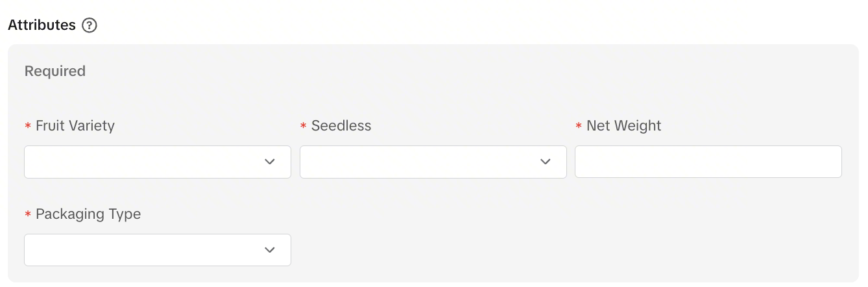This screenshot has width=868, height=287.
Task: Click the red asterisk before Net Weight
Action: (579, 127)
